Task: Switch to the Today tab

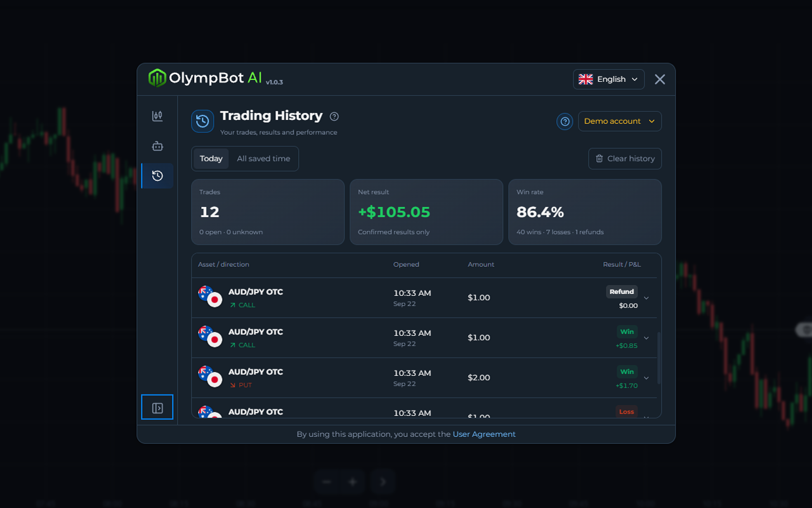Action: [211, 159]
